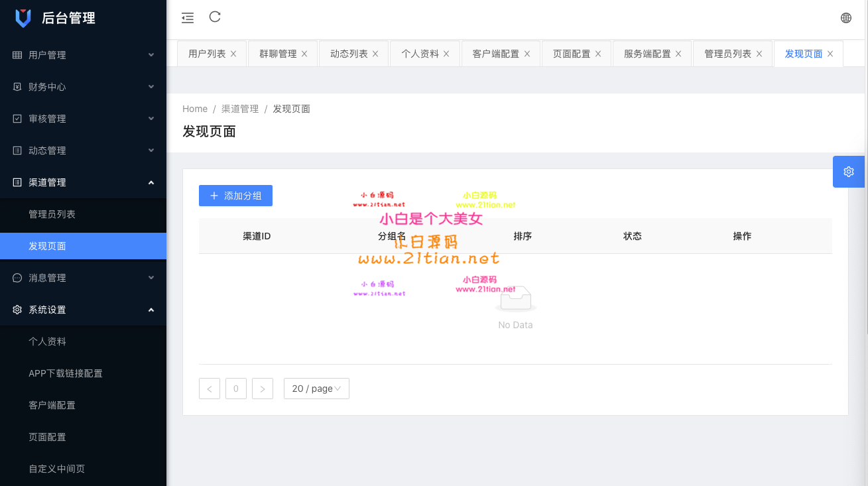Collapse the 系统设置 menu chevron
868x486 pixels.
pyautogui.click(x=151, y=310)
